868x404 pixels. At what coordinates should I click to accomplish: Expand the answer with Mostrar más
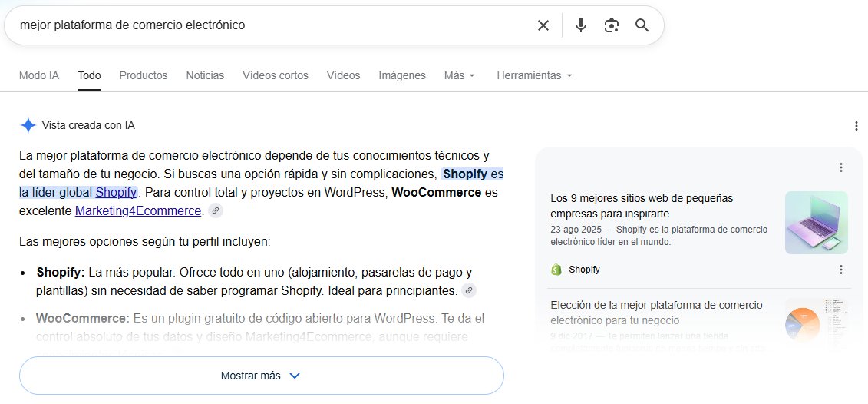pos(261,376)
